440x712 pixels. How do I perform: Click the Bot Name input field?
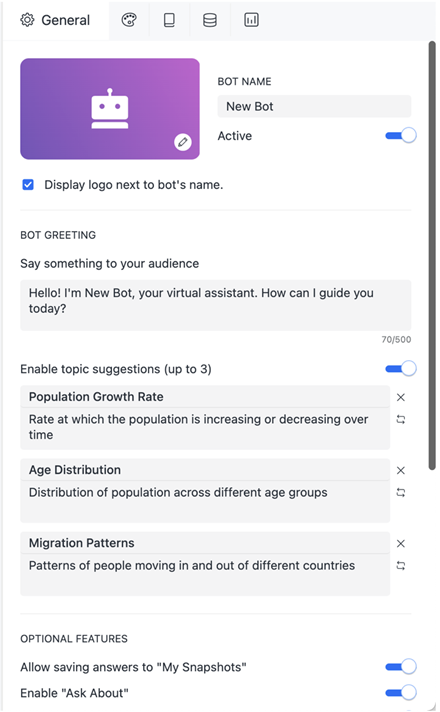[314, 106]
